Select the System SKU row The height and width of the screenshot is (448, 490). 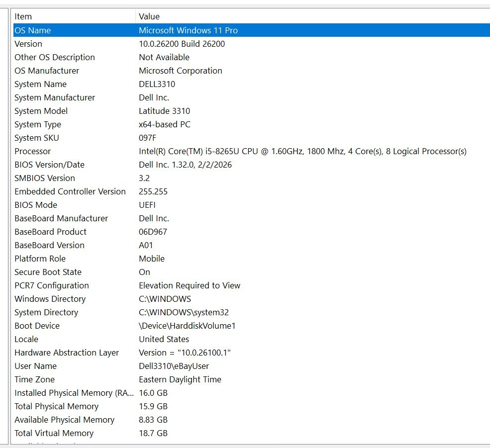pos(252,138)
